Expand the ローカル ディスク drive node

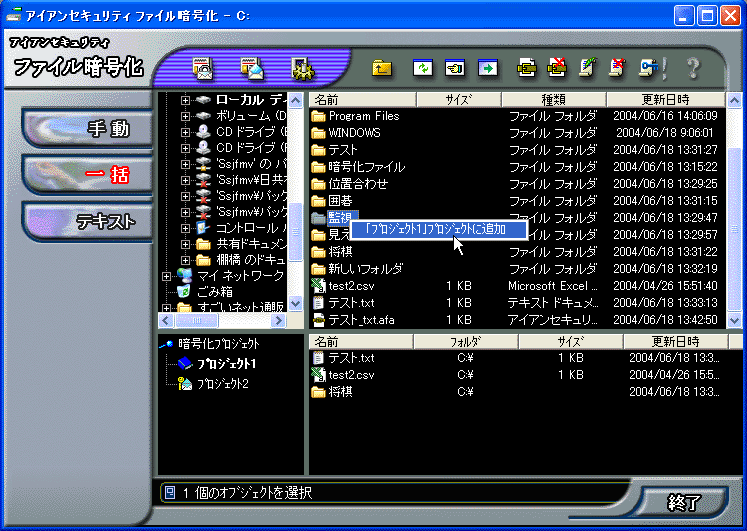click(185, 101)
